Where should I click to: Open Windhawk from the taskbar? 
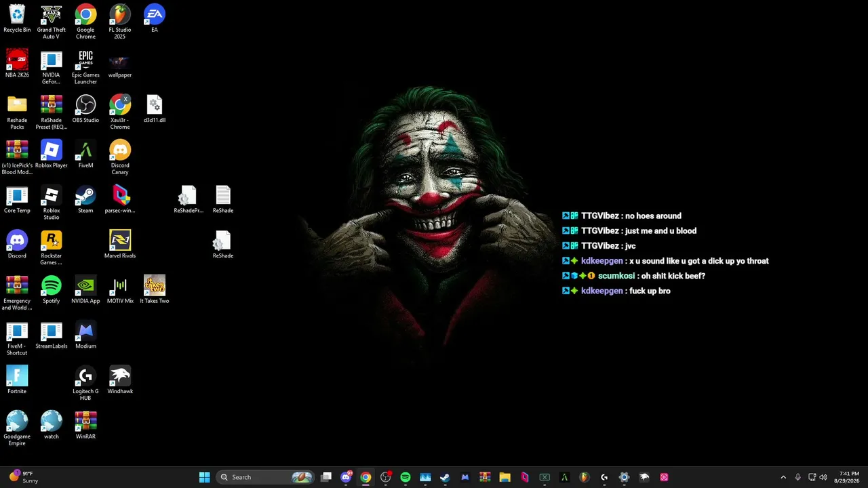pos(644,477)
